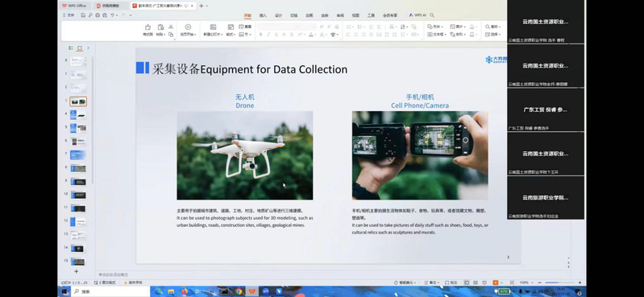Click the format painter brush icon
The height and width of the screenshot is (297, 644).
(x=147, y=27)
